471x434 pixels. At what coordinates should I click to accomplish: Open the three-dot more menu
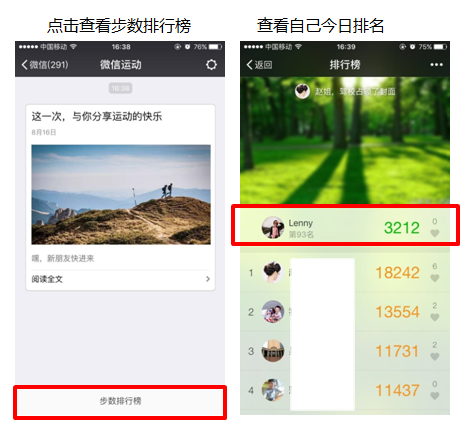(436, 65)
